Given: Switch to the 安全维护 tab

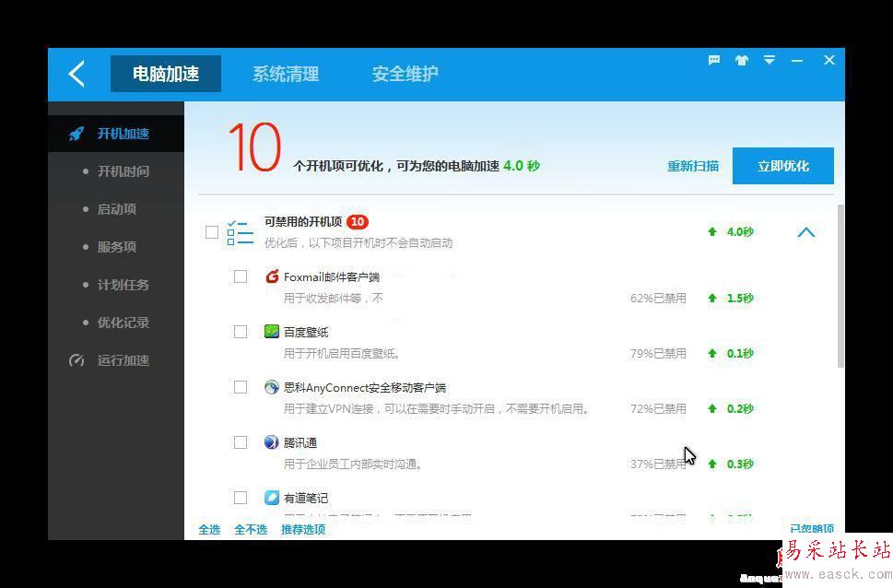Looking at the screenshot, I should 405,74.
